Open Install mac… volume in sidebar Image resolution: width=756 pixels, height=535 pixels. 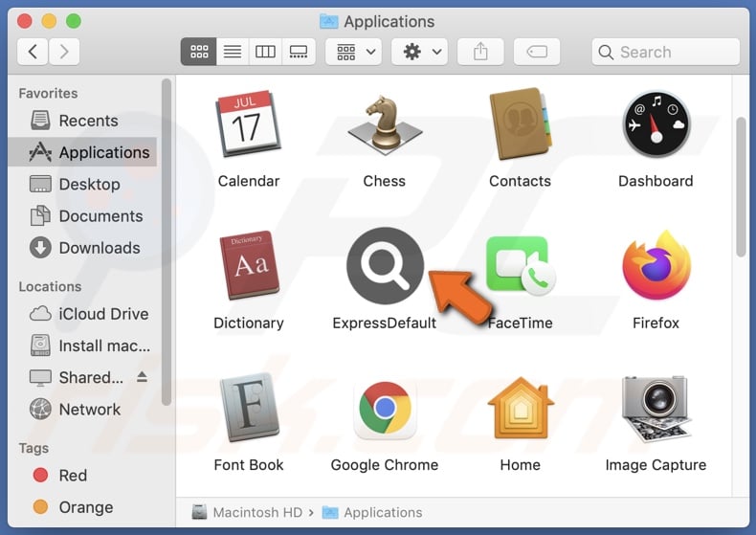[82, 346]
